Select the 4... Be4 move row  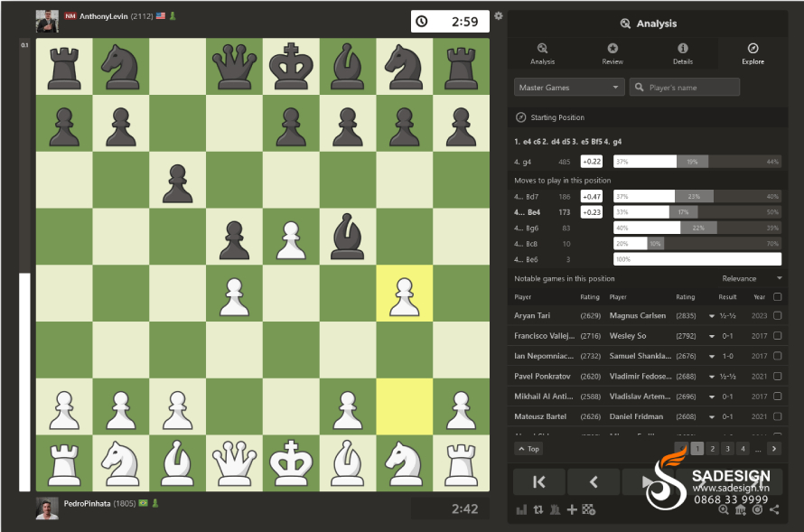(x=648, y=212)
